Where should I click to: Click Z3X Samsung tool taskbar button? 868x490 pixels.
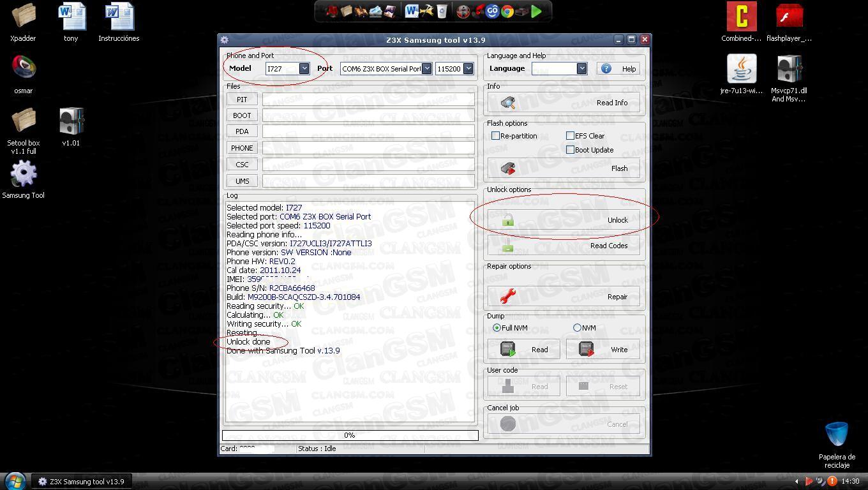coord(82,481)
